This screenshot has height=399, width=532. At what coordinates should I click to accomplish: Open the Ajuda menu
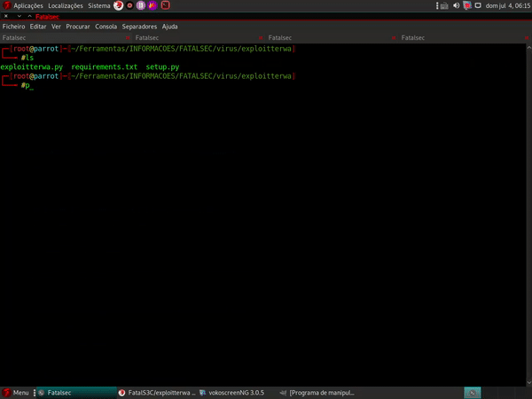[169, 27]
